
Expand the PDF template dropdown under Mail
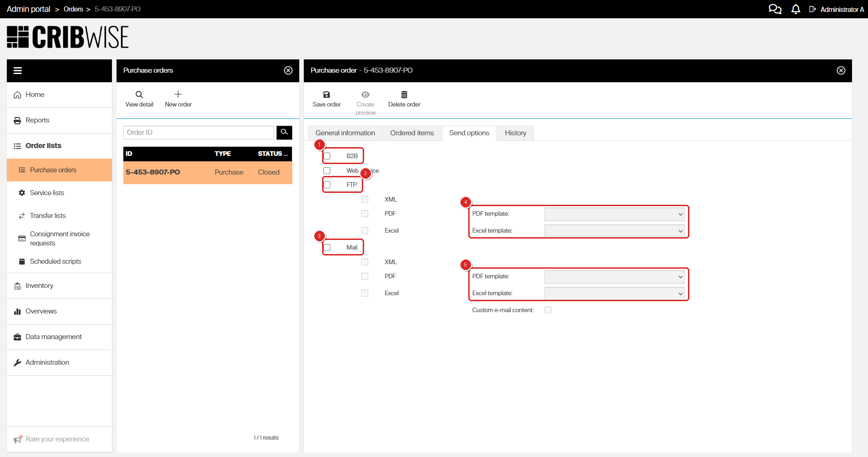tap(614, 276)
